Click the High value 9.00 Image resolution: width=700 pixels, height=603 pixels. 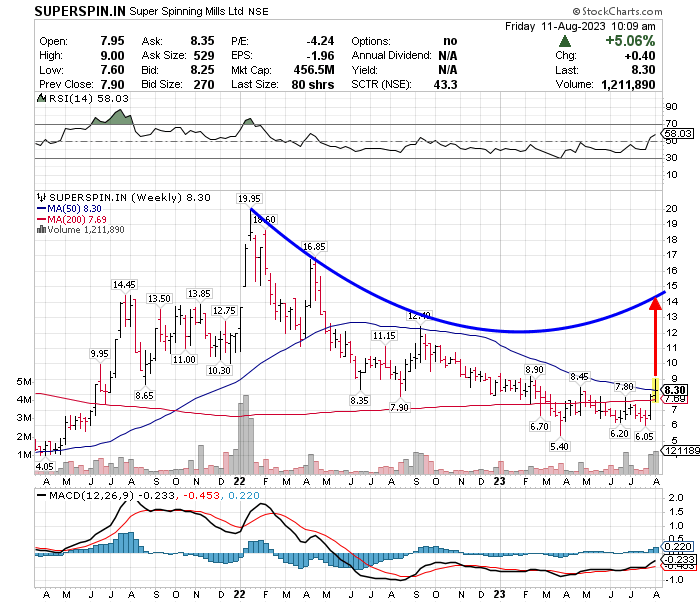click(112, 56)
